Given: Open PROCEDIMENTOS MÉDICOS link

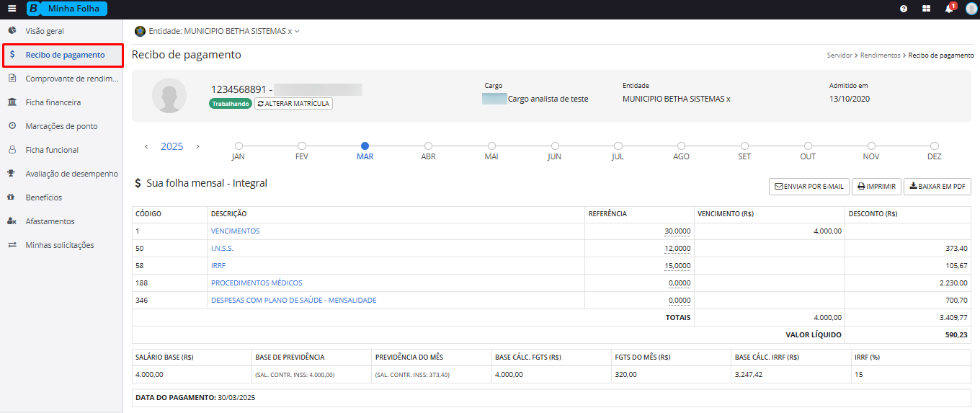Looking at the screenshot, I should [x=257, y=283].
